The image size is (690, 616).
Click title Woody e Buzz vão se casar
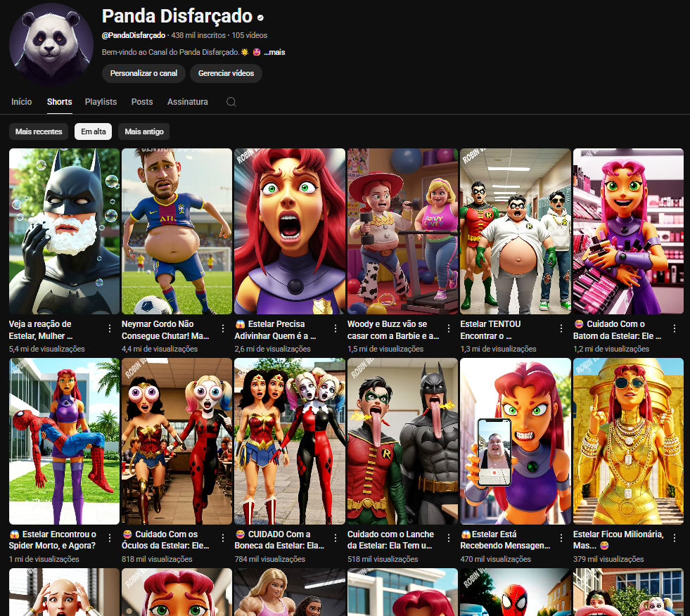(393, 330)
